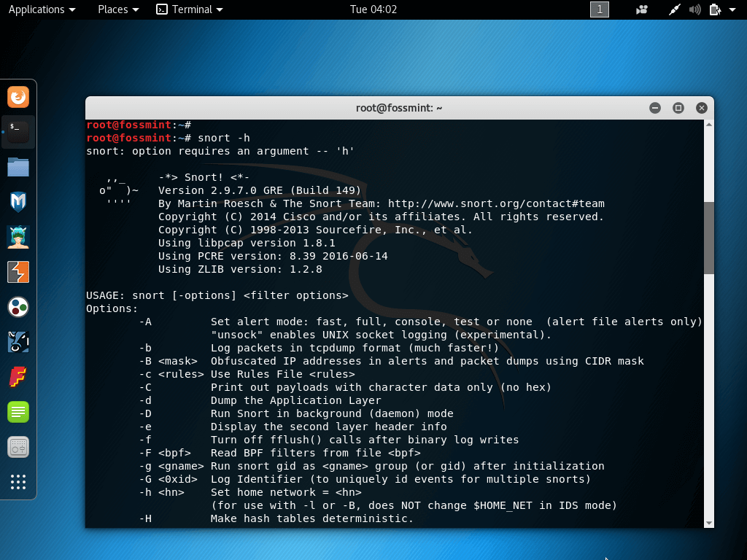Viewport: 747px width, 560px height.
Task: Expand the system menu arrow
Action: 732,9
